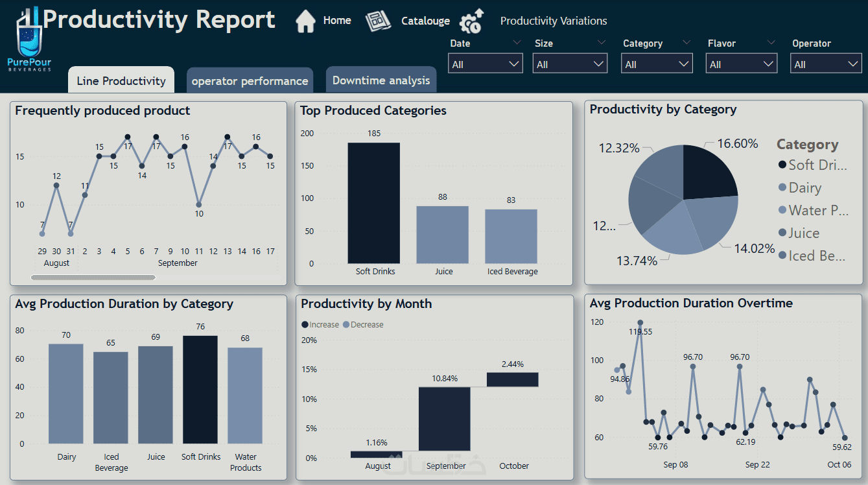Click the horizontal scrollbar under product chart

coord(93,278)
